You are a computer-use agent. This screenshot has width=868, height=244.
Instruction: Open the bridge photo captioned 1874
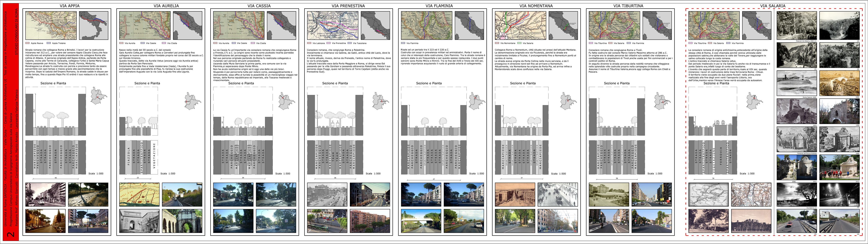[796, 111]
